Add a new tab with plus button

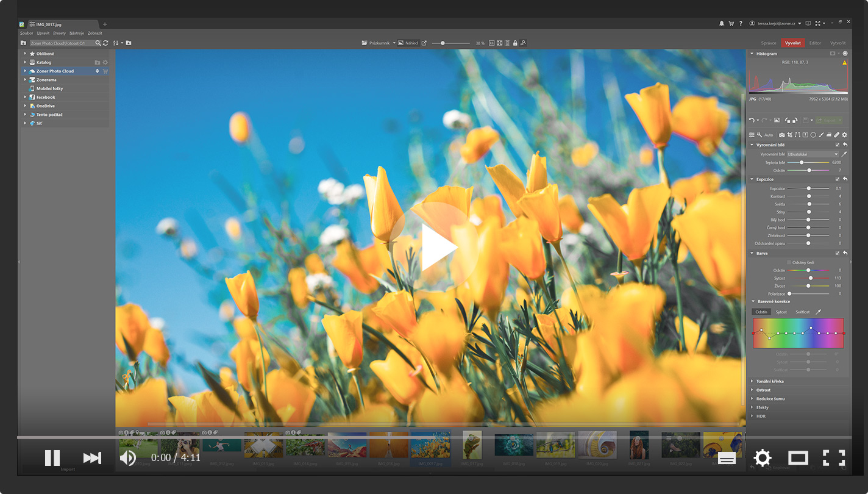click(x=105, y=24)
